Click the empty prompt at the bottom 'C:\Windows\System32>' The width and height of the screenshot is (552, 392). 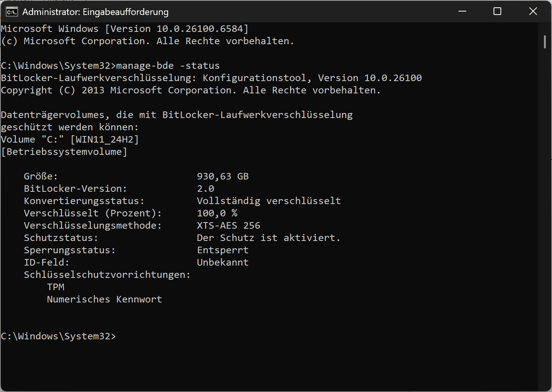coord(58,336)
